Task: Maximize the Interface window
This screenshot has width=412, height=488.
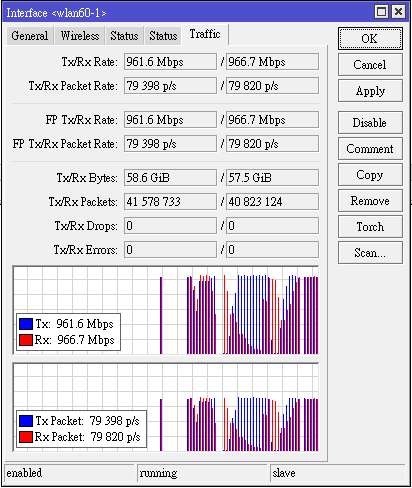Action: pyautogui.click(x=381, y=12)
